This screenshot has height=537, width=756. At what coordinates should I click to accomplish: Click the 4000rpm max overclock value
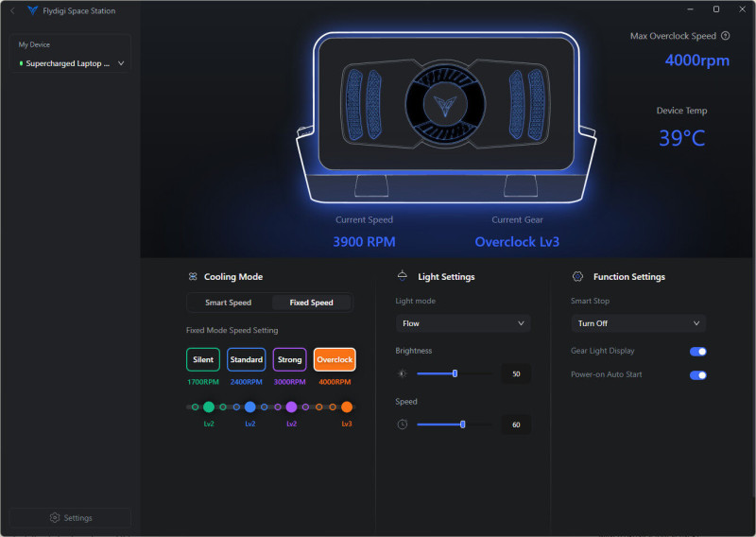tap(697, 61)
